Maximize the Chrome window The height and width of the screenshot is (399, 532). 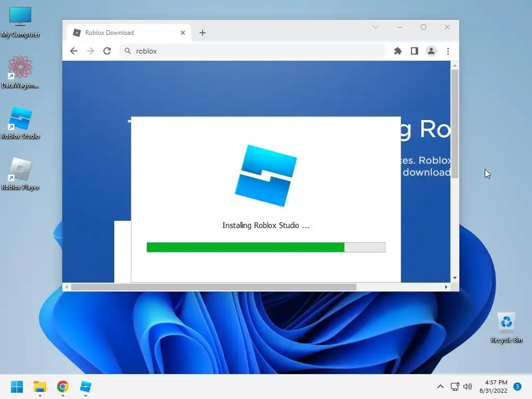point(423,27)
